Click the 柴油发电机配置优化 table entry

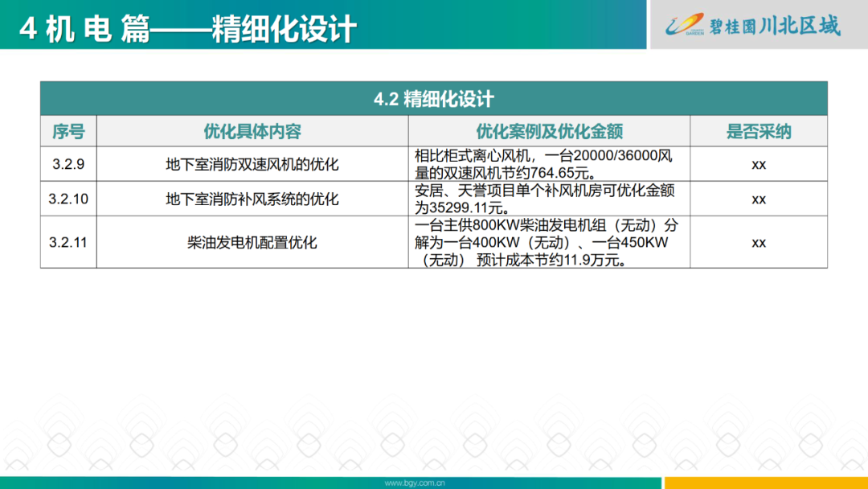pyautogui.click(x=253, y=241)
